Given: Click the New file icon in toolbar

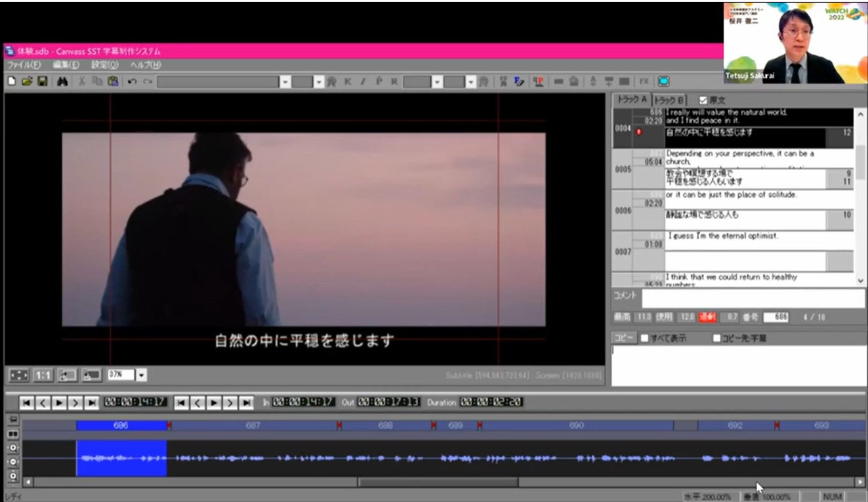Looking at the screenshot, I should tap(12, 81).
